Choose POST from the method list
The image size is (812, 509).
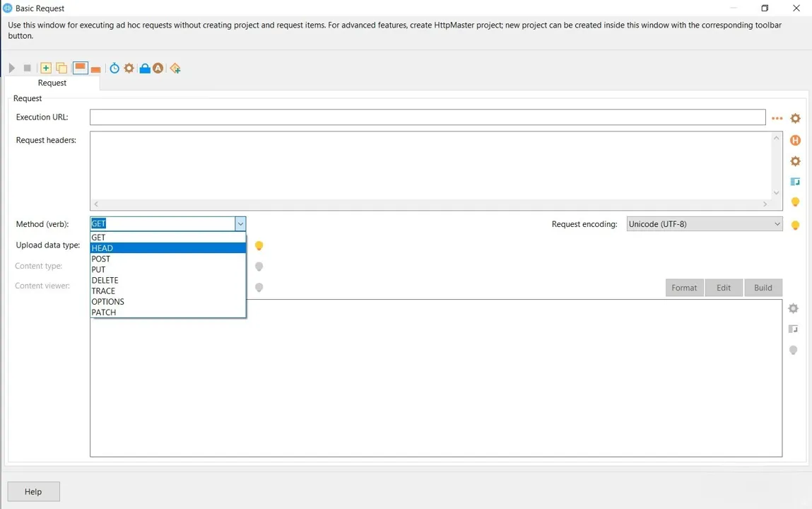167,259
